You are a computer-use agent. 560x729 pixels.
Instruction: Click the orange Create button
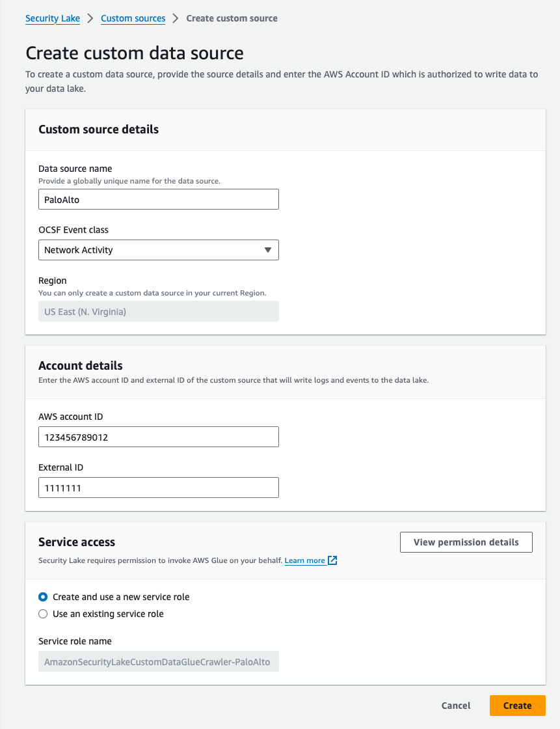517,706
